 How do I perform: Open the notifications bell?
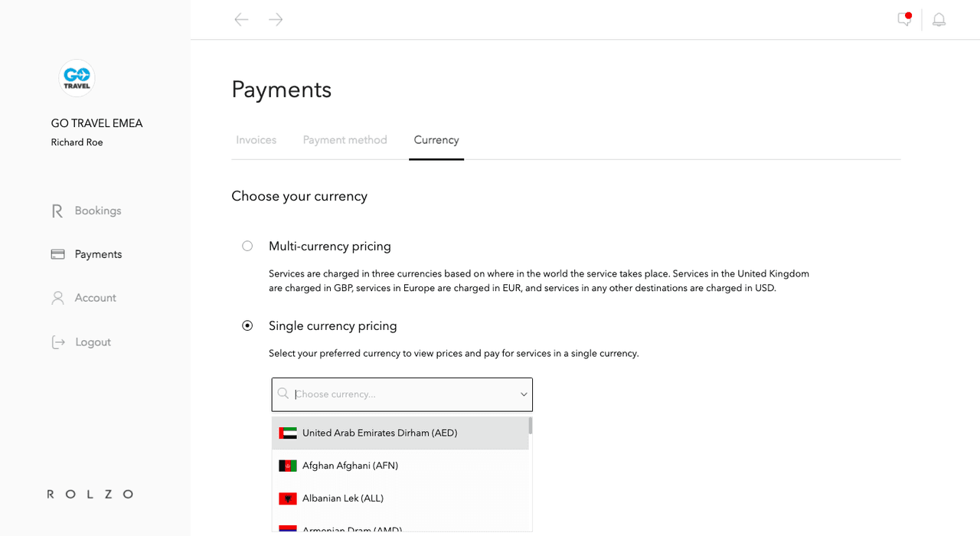click(x=939, y=20)
